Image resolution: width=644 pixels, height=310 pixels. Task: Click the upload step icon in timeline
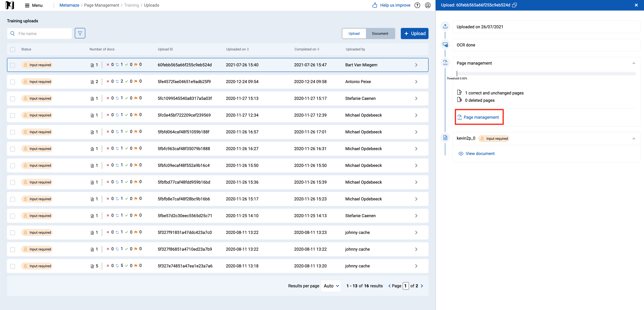click(445, 26)
